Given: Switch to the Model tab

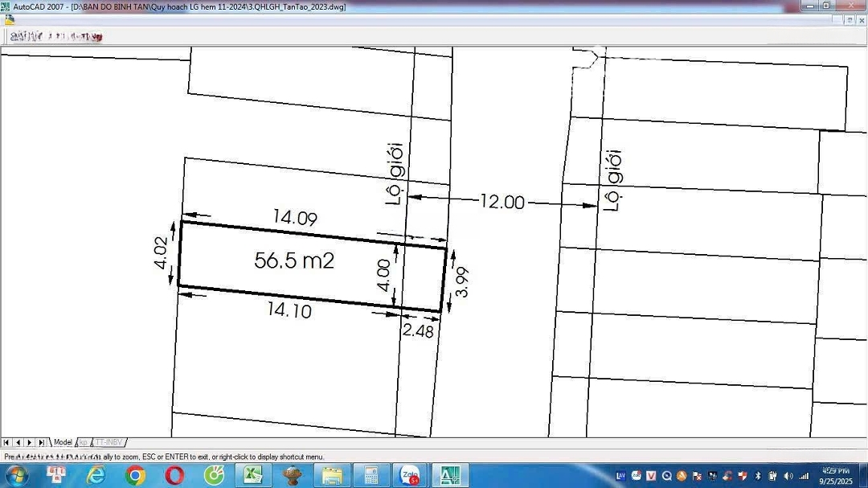Looking at the screenshot, I should 63,442.
